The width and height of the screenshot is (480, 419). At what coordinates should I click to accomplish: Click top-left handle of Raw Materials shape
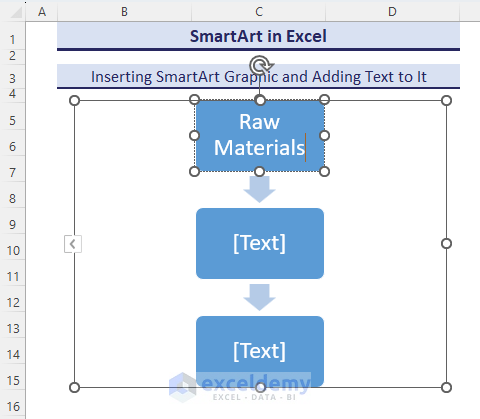point(194,99)
